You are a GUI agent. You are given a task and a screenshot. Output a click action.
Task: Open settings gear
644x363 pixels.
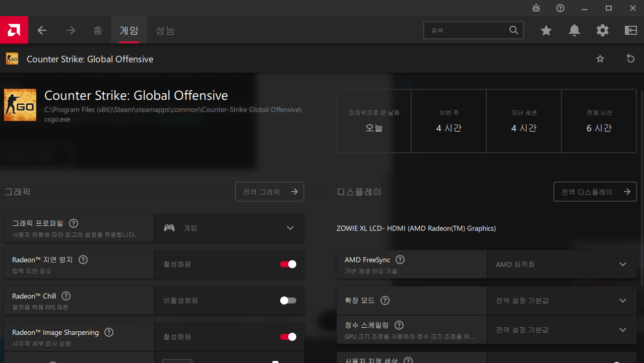603,30
